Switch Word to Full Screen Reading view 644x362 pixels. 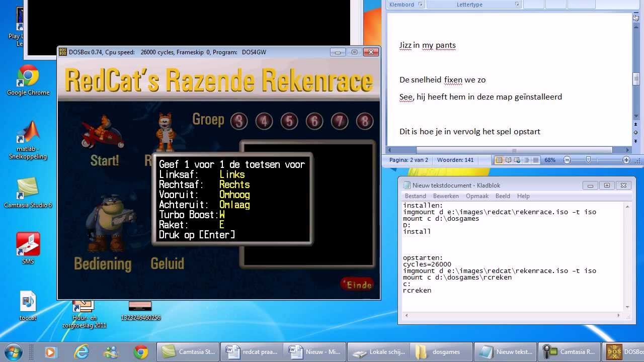[508, 160]
